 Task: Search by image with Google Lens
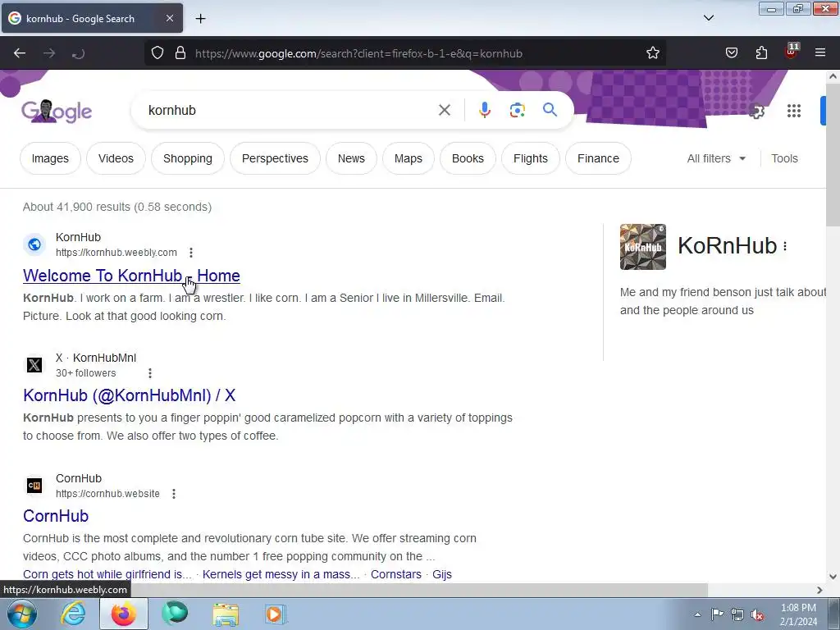tap(517, 111)
